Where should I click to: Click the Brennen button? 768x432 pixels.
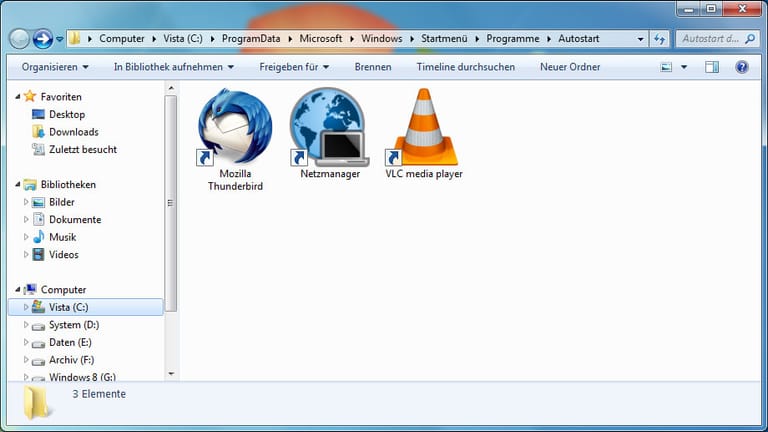coord(373,67)
